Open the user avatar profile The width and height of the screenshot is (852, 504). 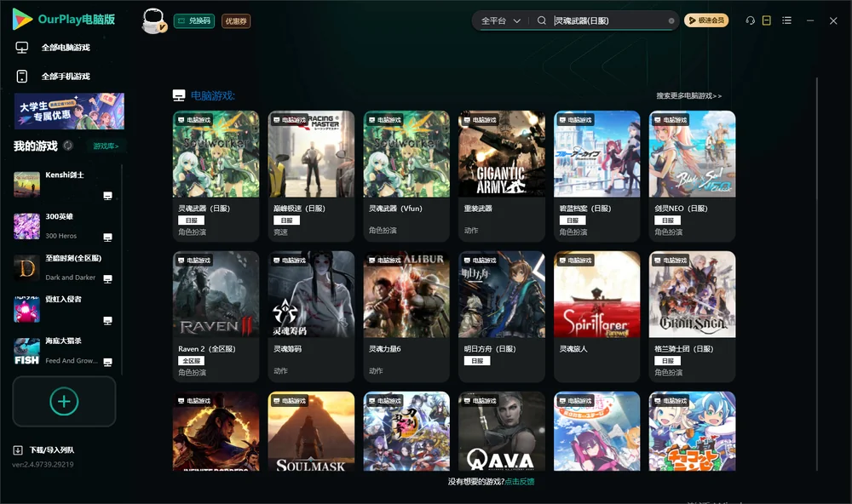[154, 20]
